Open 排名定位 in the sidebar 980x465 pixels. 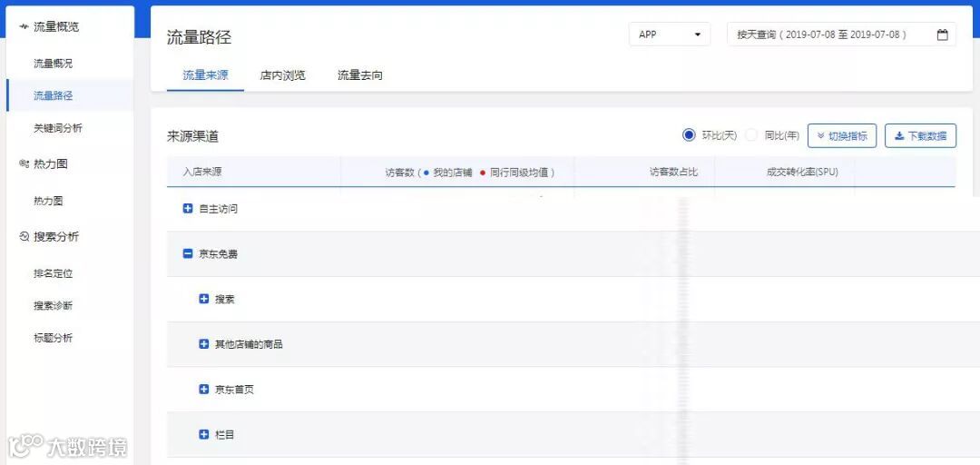[x=54, y=274]
